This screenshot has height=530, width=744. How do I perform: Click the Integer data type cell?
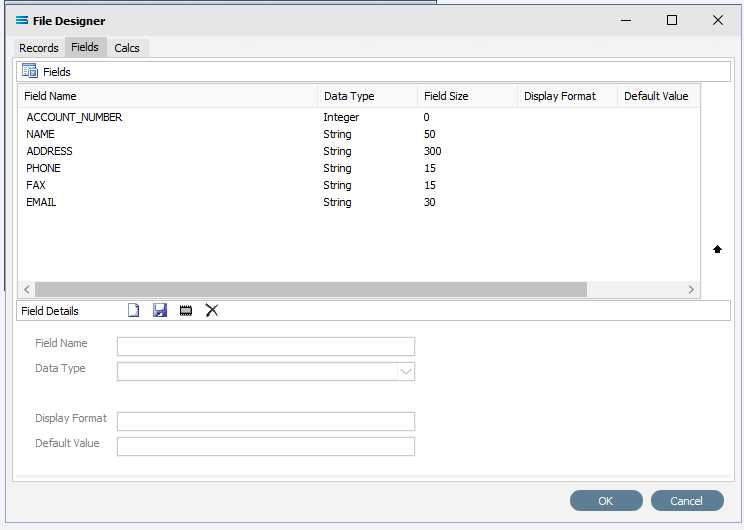tap(341, 117)
